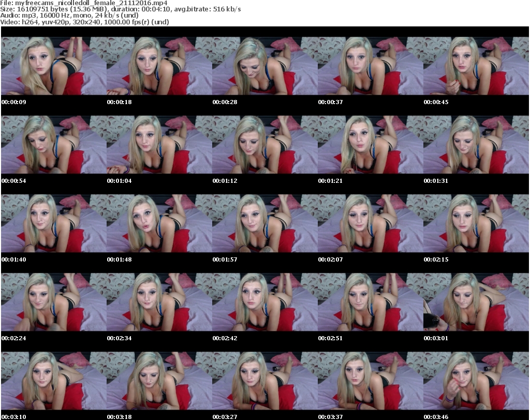This screenshot has height=420, width=530.
Task: Pick the video frame labeled 00:01:40
Action: coord(54,223)
